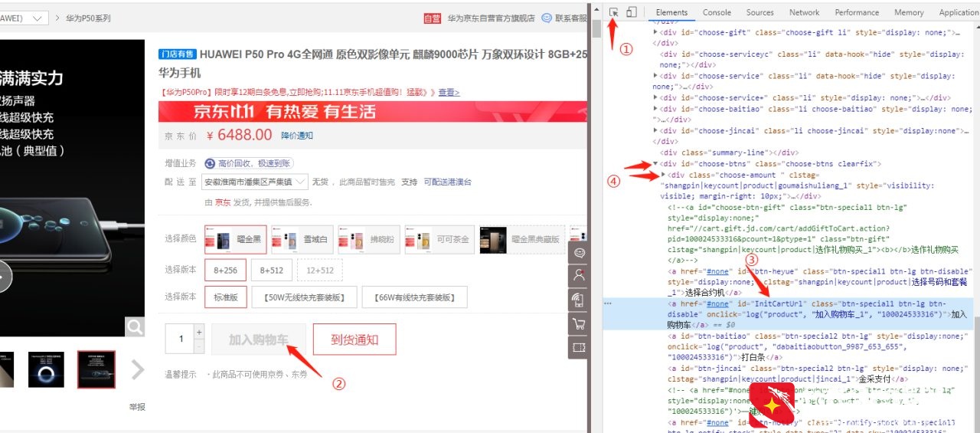Open the 查看> promotion link

449,92
